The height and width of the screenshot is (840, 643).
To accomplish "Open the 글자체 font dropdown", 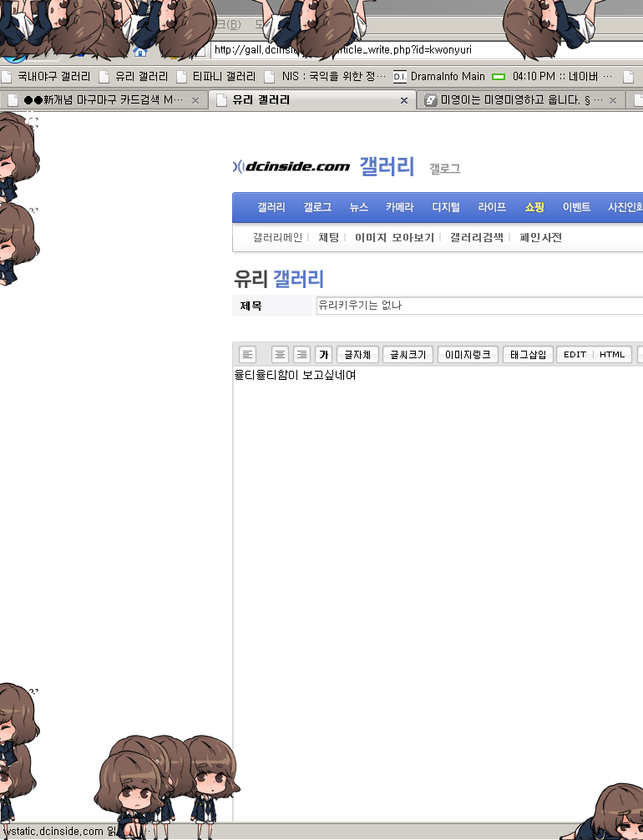I will 357,355.
